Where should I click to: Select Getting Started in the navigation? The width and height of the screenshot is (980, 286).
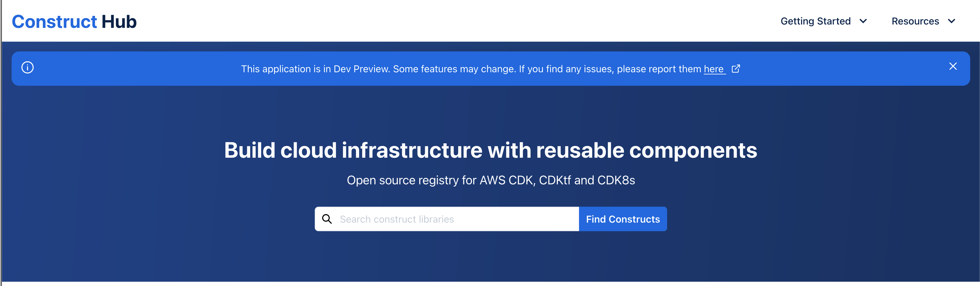(816, 21)
